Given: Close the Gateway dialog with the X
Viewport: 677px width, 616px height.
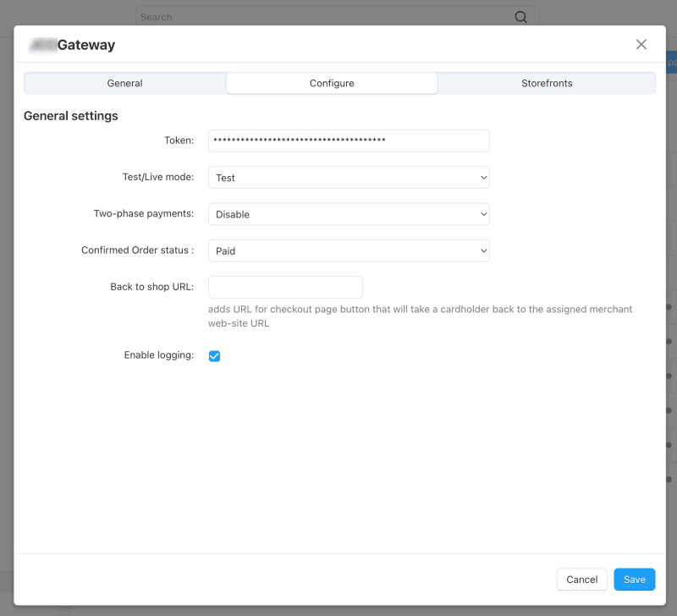Looking at the screenshot, I should 641,44.
